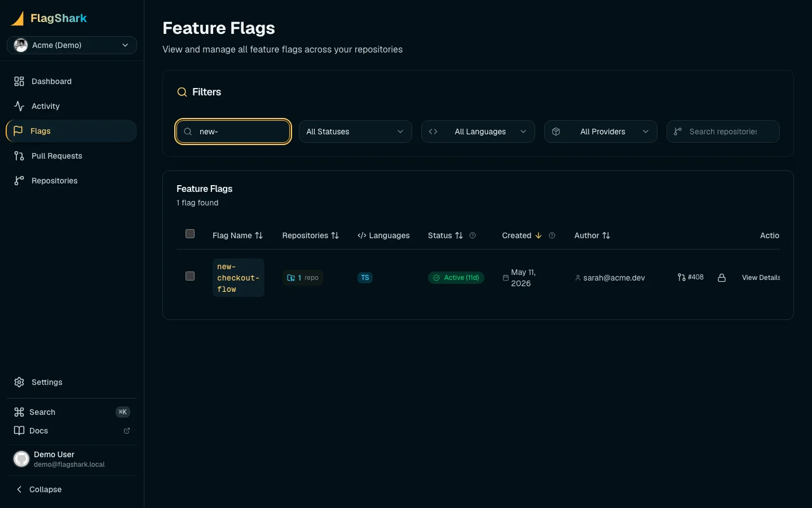Click the Repositories branch icon in sidebar
Viewport: 812px width, 508px height.
pyautogui.click(x=19, y=181)
